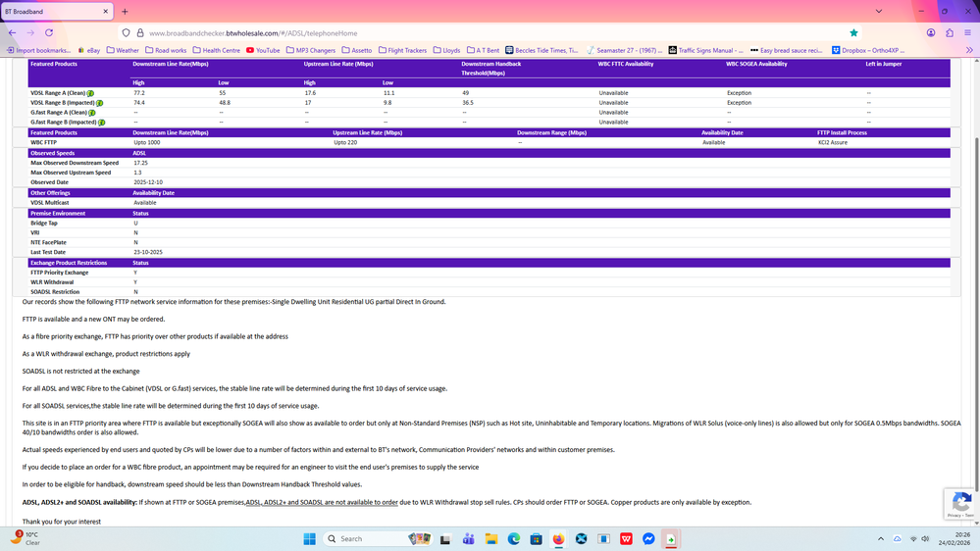Image resolution: width=980 pixels, height=551 pixels.
Task: Open the YouTube bookmark
Action: point(263,50)
